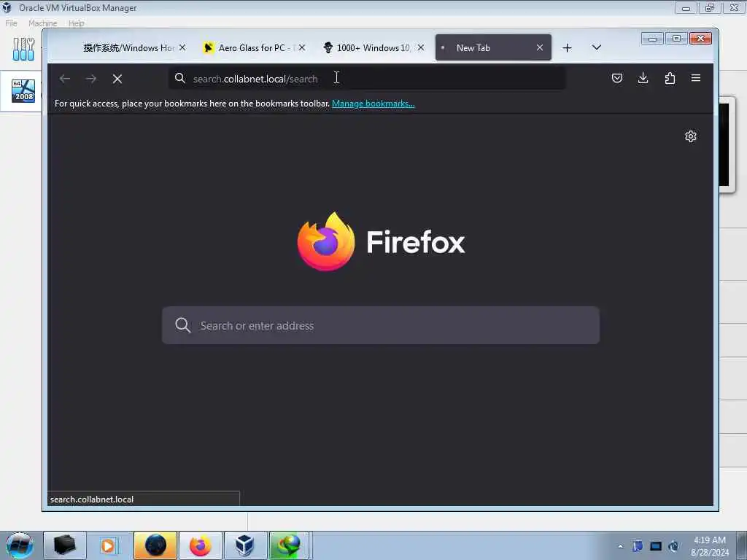The width and height of the screenshot is (747, 560).
Task: Expand the list all tabs chevron
Action: point(597,47)
